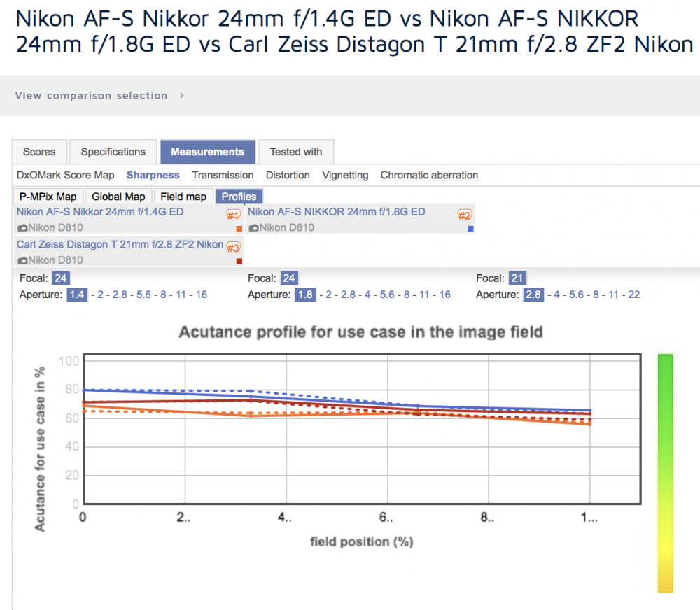Select focal 24 for the f/1.4G lens
The height and width of the screenshot is (610, 700).
pos(61,278)
